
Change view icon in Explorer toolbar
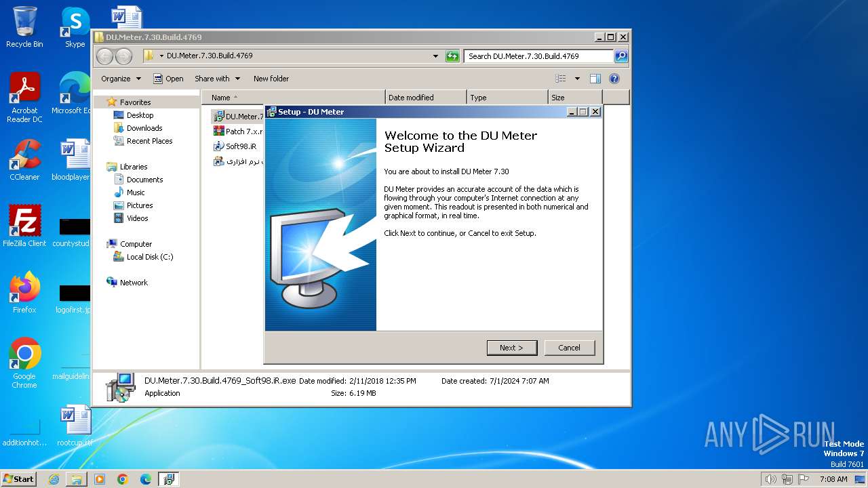click(561, 79)
